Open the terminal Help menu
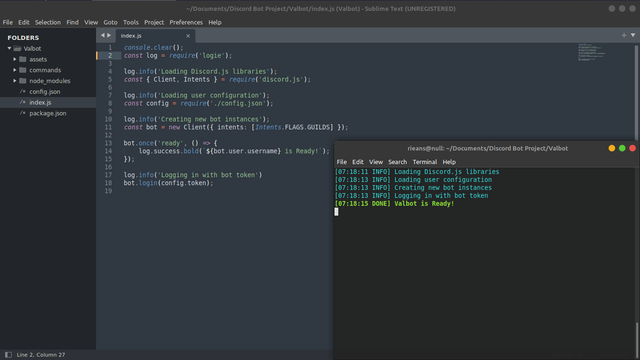The image size is (640, 360). (x=449, y=162)
